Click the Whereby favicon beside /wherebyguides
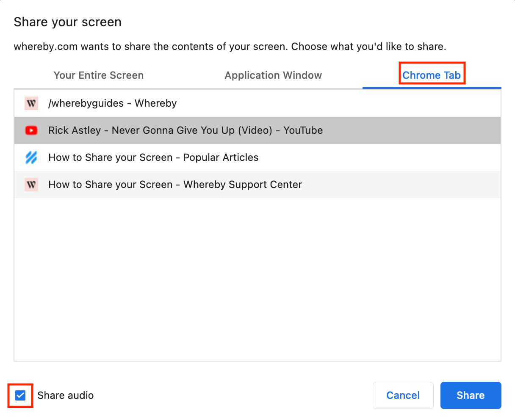515x420 pixels. [31, 103]
